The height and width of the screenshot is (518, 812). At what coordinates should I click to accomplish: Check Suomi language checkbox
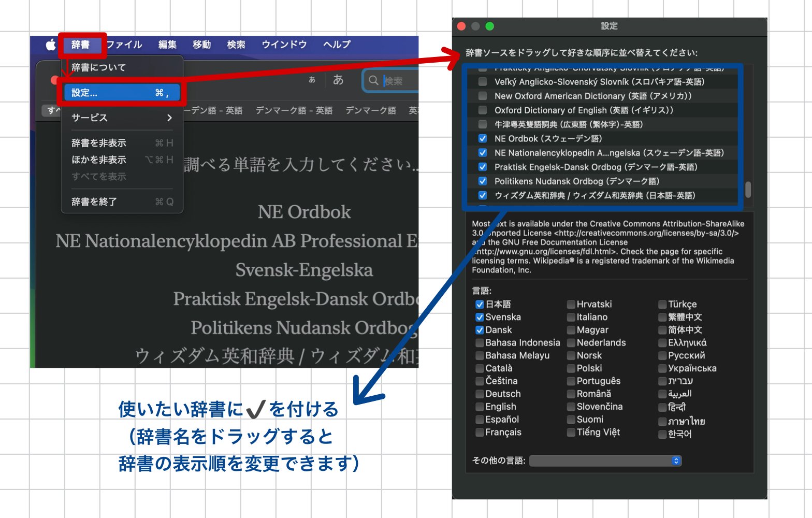571,420
